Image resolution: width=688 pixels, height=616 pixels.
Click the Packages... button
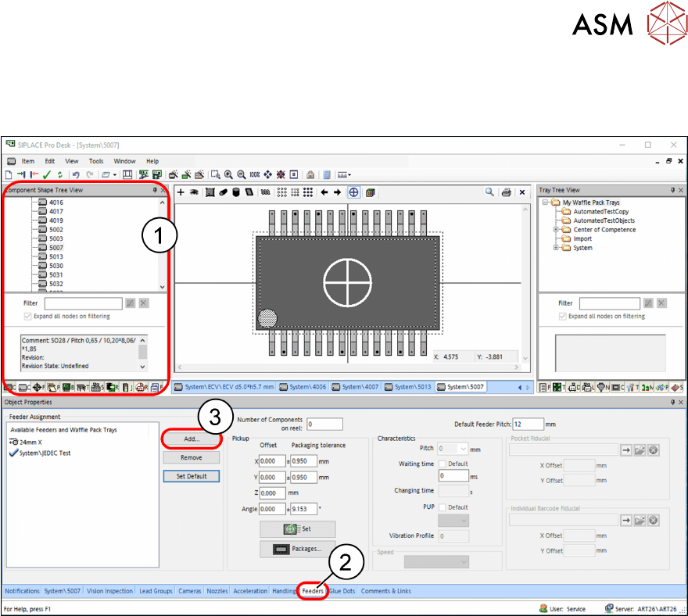tap(298, 549)
